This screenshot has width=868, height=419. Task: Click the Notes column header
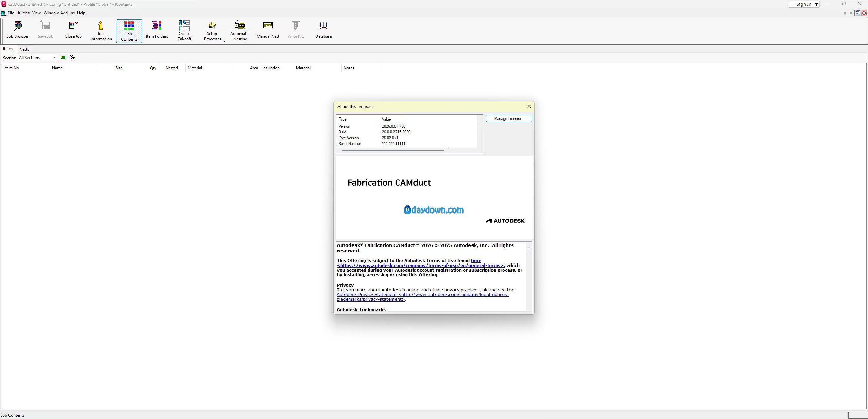[362, 68]
